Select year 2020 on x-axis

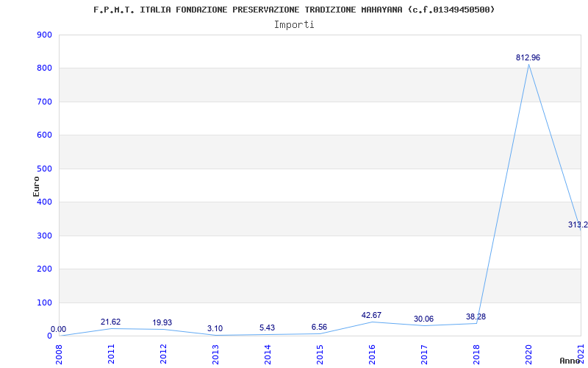528,355
